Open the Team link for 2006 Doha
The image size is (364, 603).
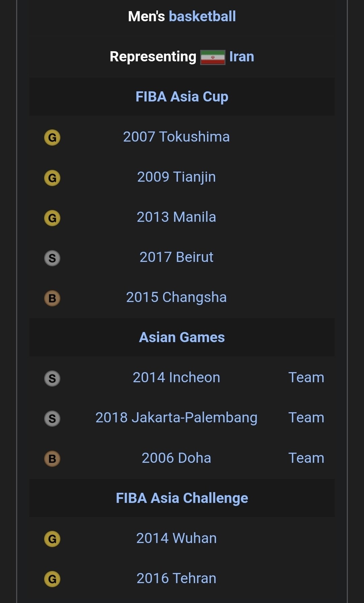pos(306,458)
